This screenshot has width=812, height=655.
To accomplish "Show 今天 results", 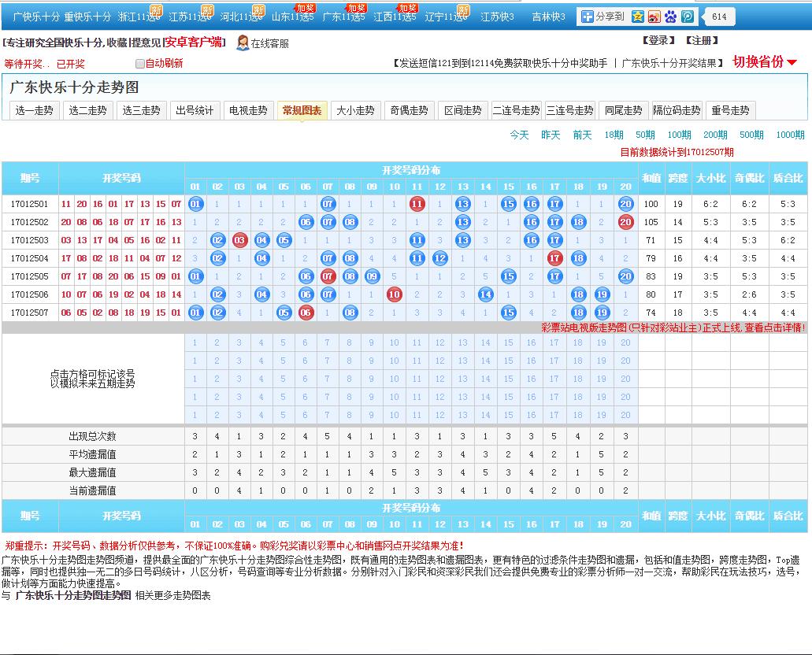I will point(519,135).
